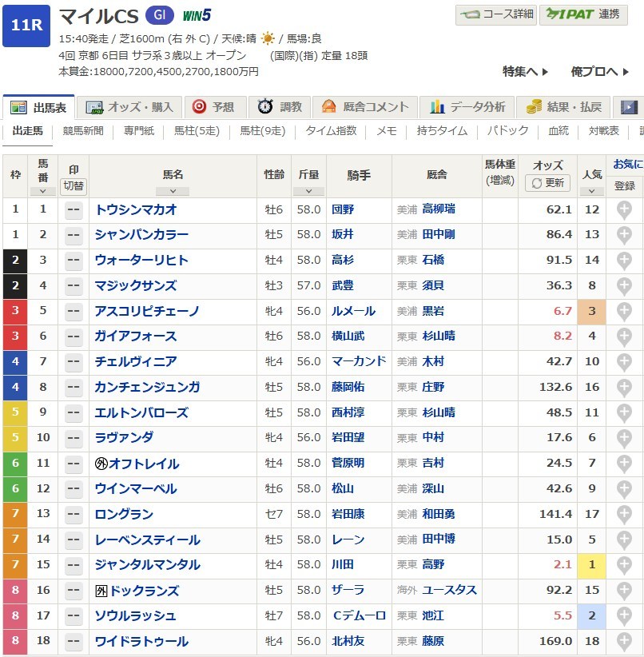
Task: Refresh odds with the 更新 button
Action: click(548, 183)
